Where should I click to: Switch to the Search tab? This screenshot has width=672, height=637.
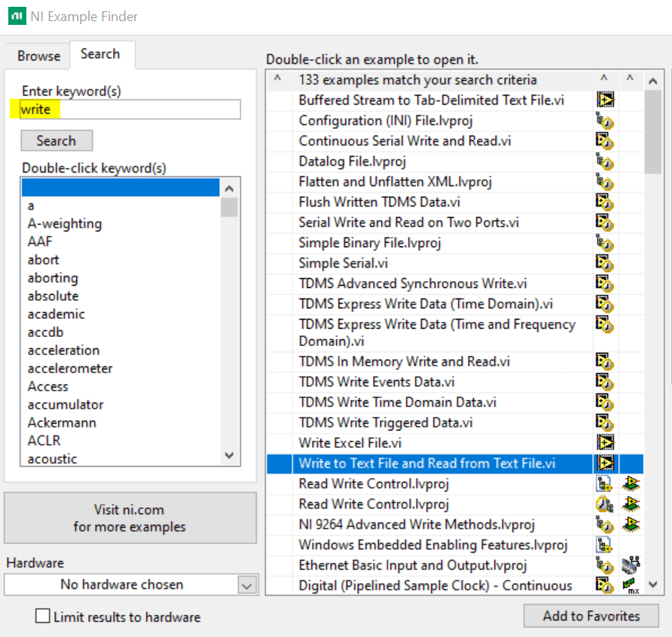pyautogui.click(x=102, y=54)
